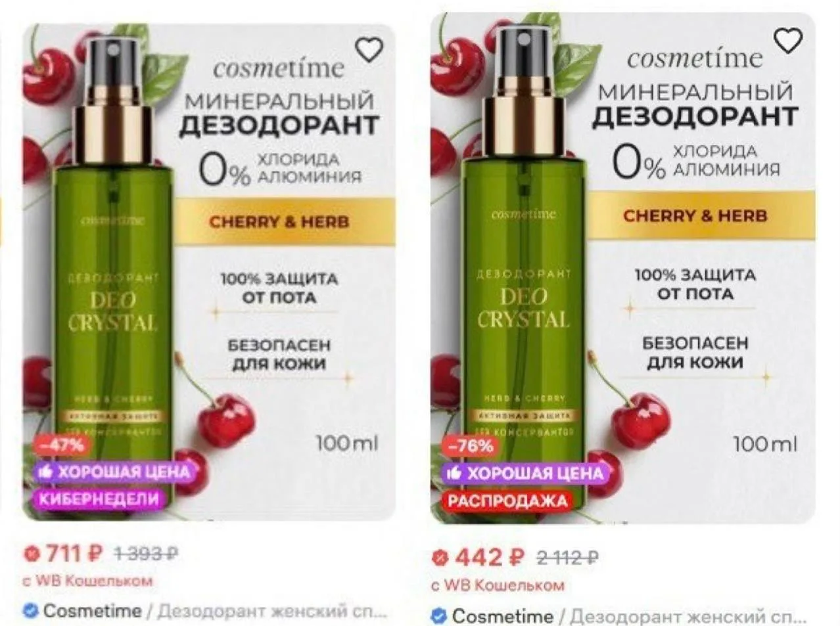
Task: Open the Cosmetime brand link under 442 ₽
Action: pyautogui.click(x=502, y=616)
